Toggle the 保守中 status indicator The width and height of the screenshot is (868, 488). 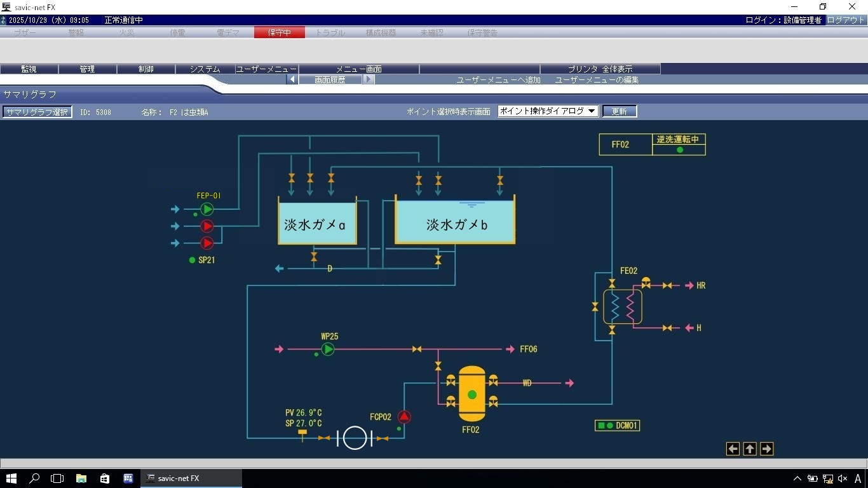coord(279,32)
